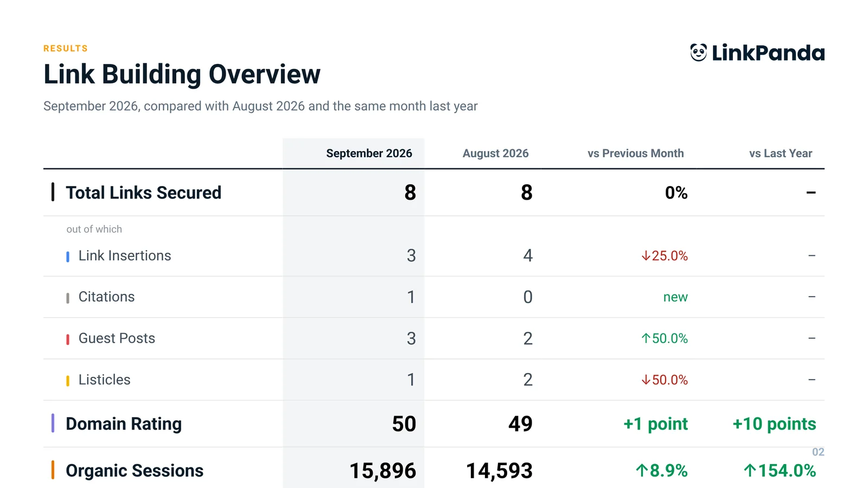The height and width of the screenshot is (488, 868).
Task: Click the LinkPanda panda logo icon
Action: (698, 53)
